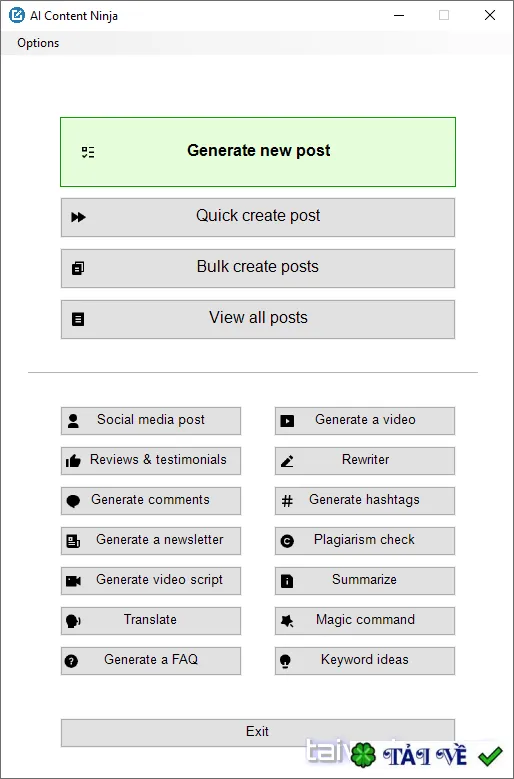This screenshot has width=514, height=779.
Task: Open the Summarize tool
Action: (365, 581)
